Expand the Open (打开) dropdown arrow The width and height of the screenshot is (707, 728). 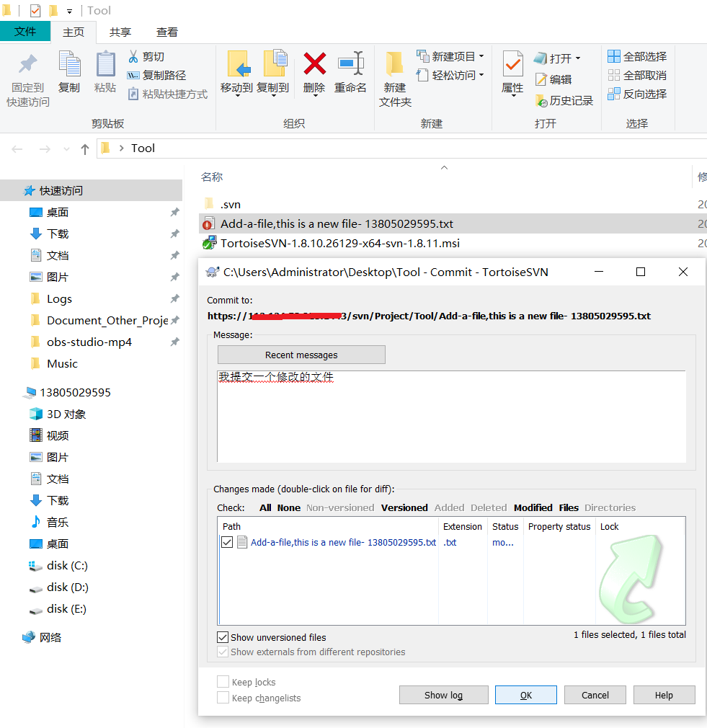578,58
